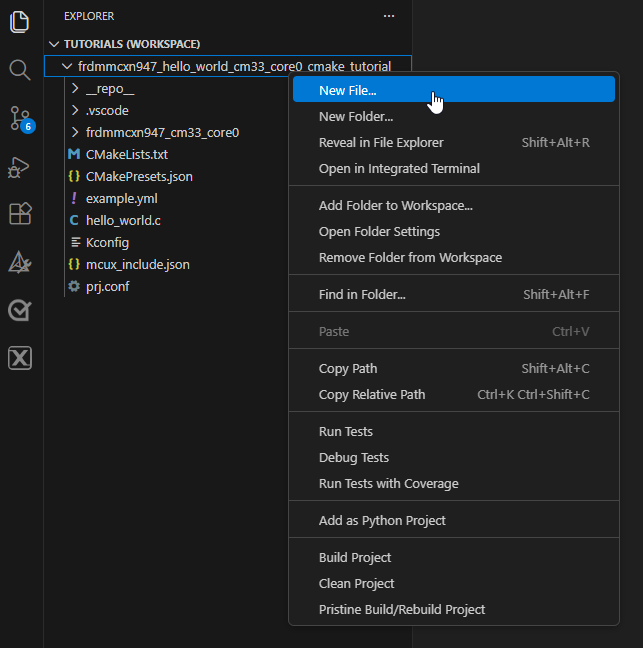Select Clean Project menu entry
The image size is (643, 648).
click(454, 584)
